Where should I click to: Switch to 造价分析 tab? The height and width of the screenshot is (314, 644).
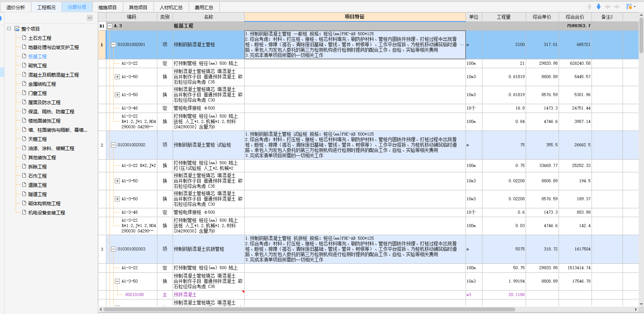coord(16,7)
